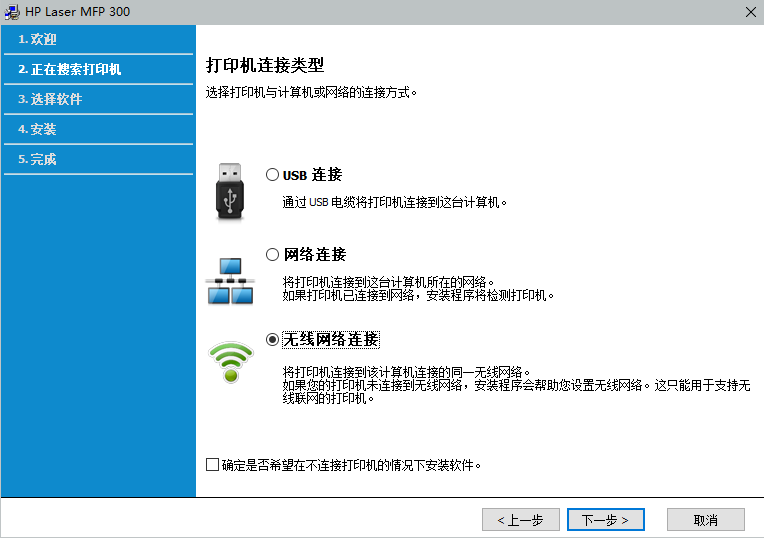The width and height of the screenshot is (764, 538).
Task: Click text 选择打印机与计算机或网络的连接方式
Action: tap(311, 92)
